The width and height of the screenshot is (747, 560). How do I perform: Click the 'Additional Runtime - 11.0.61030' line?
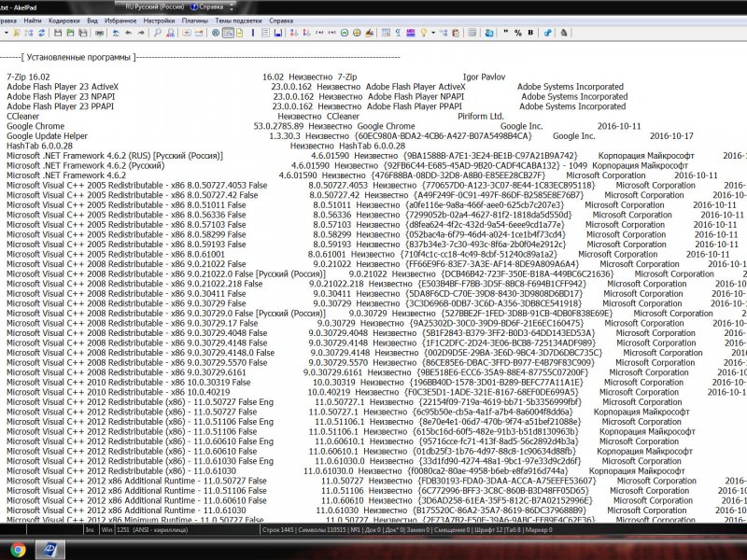point(126,510)
